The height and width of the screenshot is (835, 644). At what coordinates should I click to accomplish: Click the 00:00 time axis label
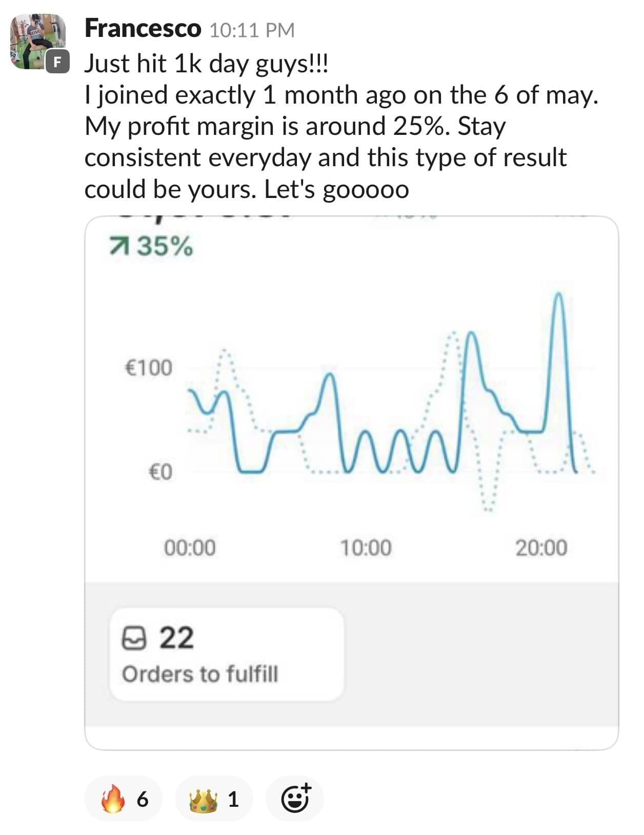pyautogui.click(x=190, y=548)
